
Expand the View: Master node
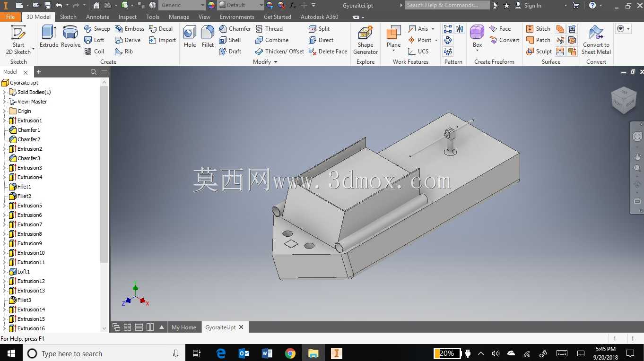4,102
